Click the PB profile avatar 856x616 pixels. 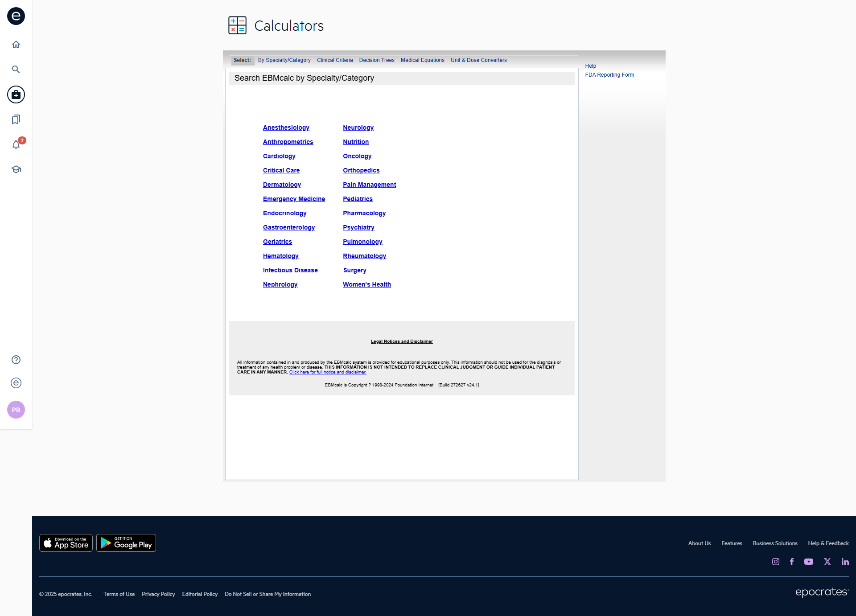coord(16,410)
